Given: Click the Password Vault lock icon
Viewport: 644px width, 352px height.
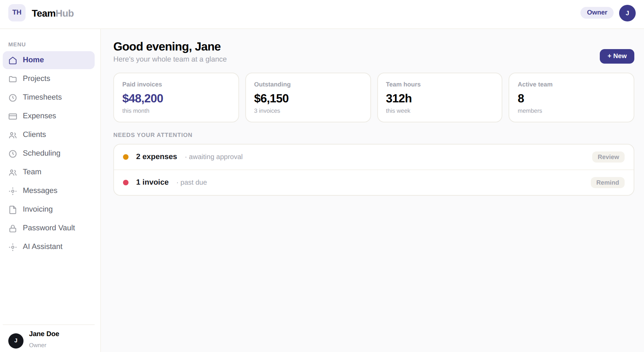Looking at the screenshot, I should click(x=13, y=229).
